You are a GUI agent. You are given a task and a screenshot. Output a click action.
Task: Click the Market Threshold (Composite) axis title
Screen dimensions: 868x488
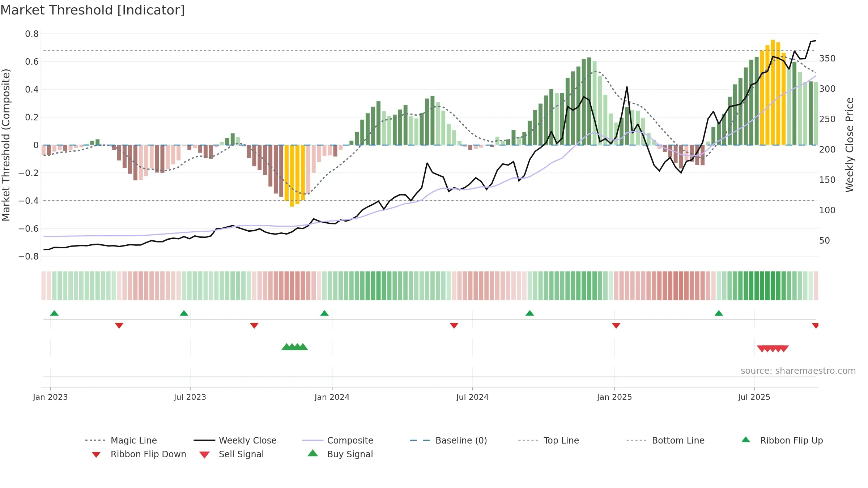coord(6,145)
